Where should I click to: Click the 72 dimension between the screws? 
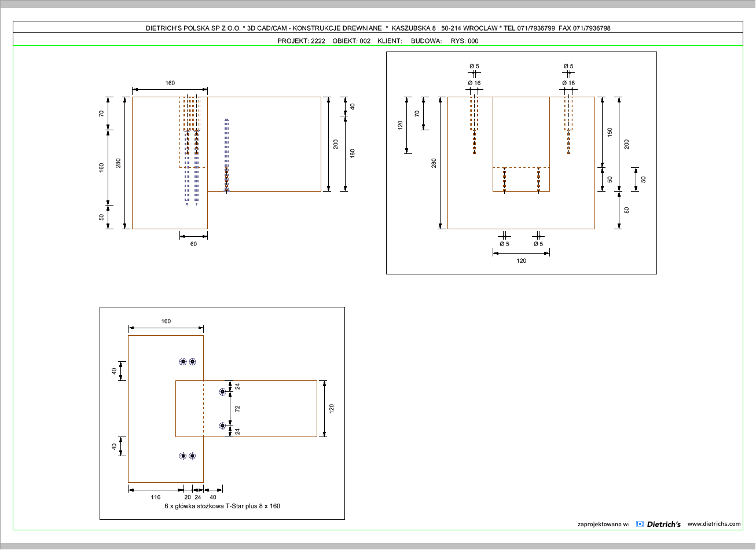click(237, 409)
